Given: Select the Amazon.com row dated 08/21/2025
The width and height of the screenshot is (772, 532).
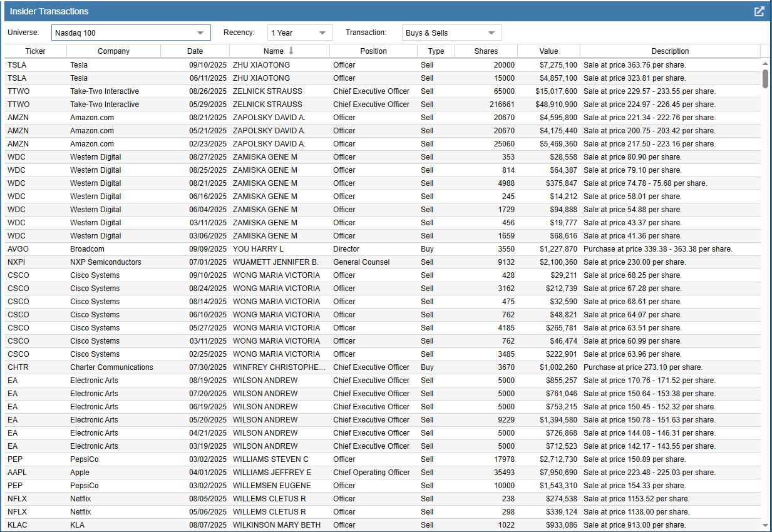Looking at the screenshot, I should [x=383, y=118].
